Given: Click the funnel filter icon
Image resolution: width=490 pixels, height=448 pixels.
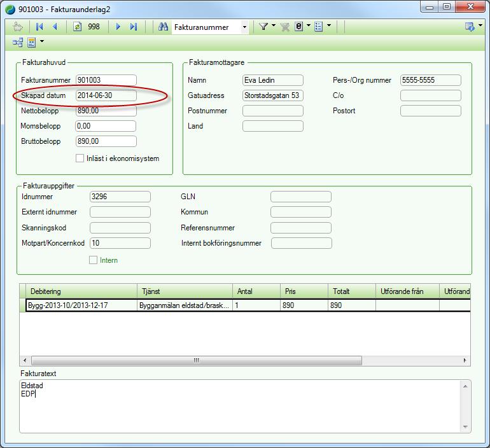Looking at the screenshot, I should click(x=263, y=27).
